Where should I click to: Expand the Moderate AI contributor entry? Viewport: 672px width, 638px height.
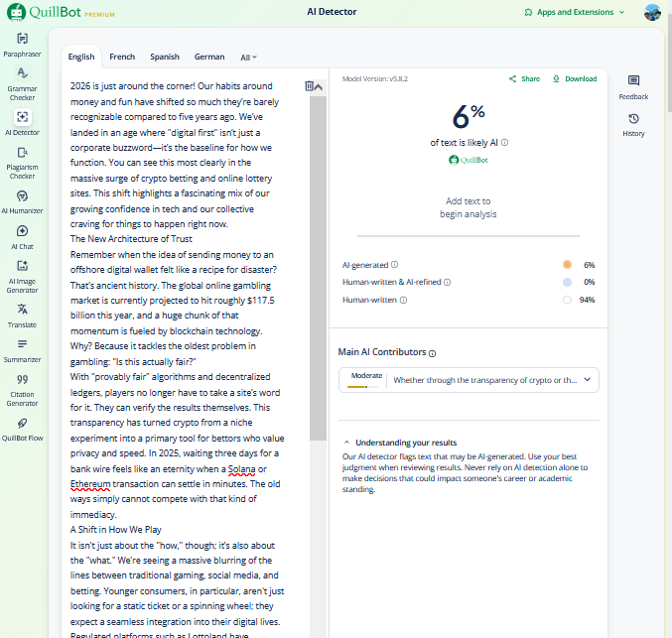coord(589,379)
